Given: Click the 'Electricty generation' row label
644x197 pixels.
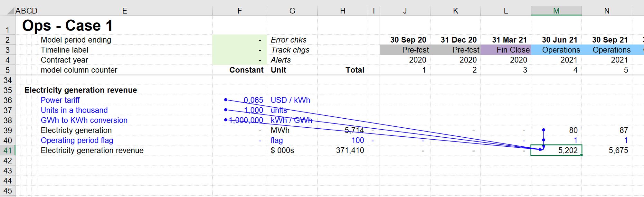Looking at the screenshot, I should [76, 130].
